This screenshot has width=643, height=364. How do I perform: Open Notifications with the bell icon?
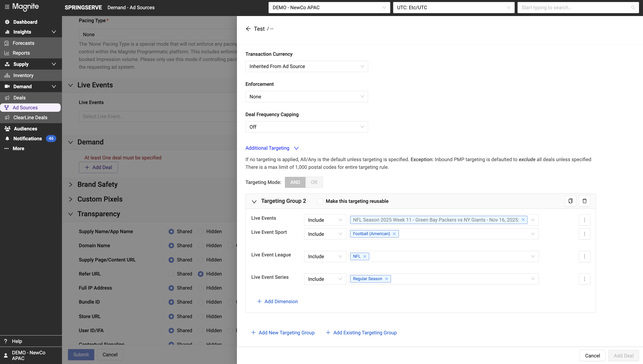[7, 139]
